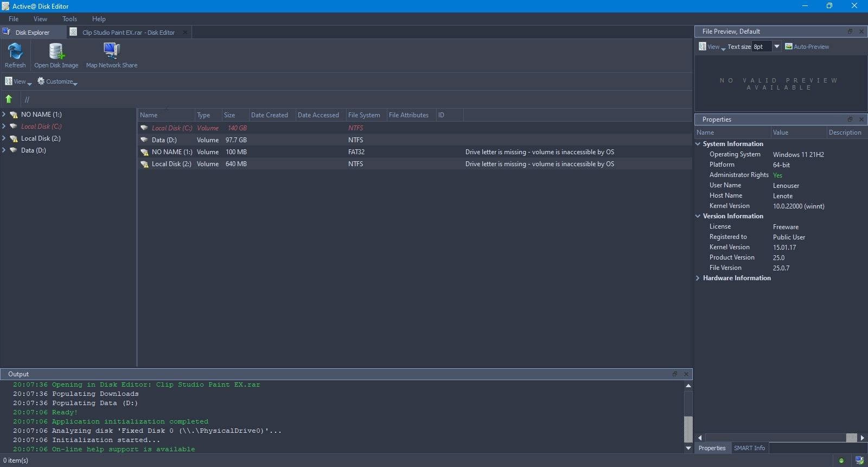This screenshot has height=467, width=868.
Task: Expand Local Disk (2:) tree node
Action: 4,138
